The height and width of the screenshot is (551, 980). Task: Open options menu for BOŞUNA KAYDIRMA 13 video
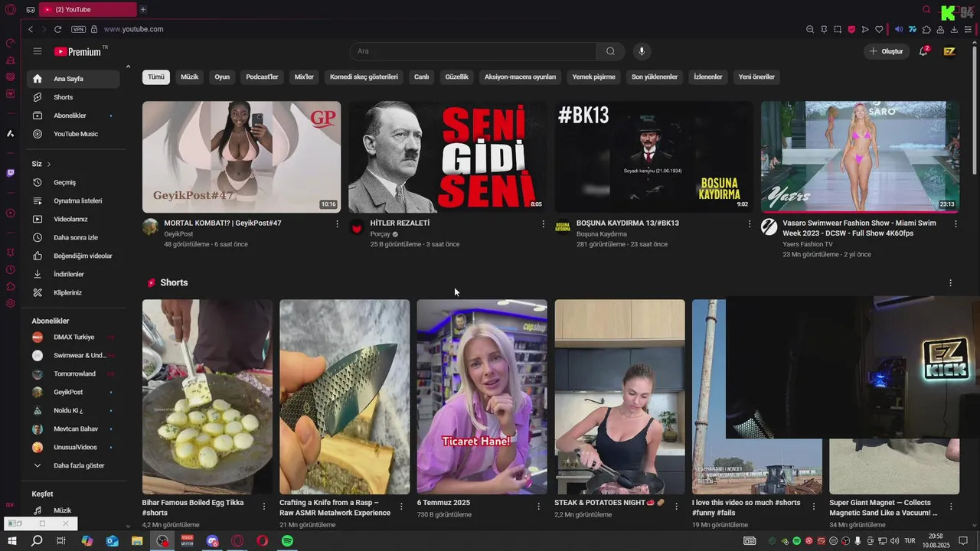pyautogui.click(x=750, y=224)
